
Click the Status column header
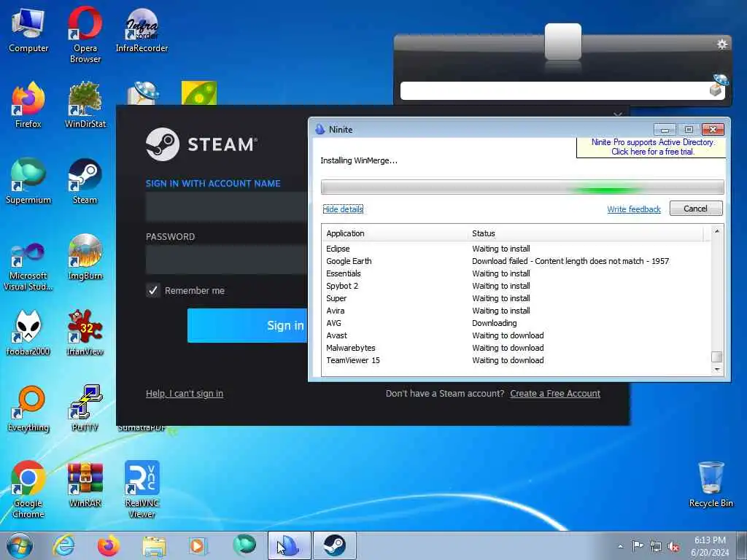click(x=586, y=233)
